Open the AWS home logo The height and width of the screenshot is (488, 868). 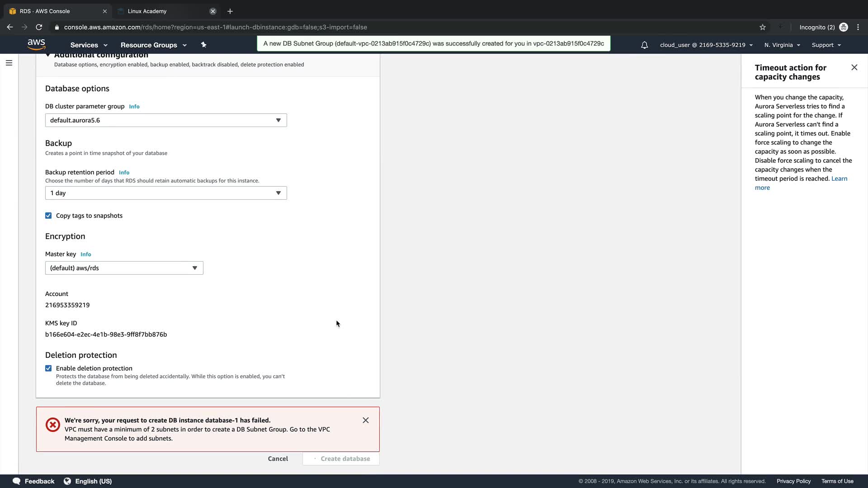36,44
